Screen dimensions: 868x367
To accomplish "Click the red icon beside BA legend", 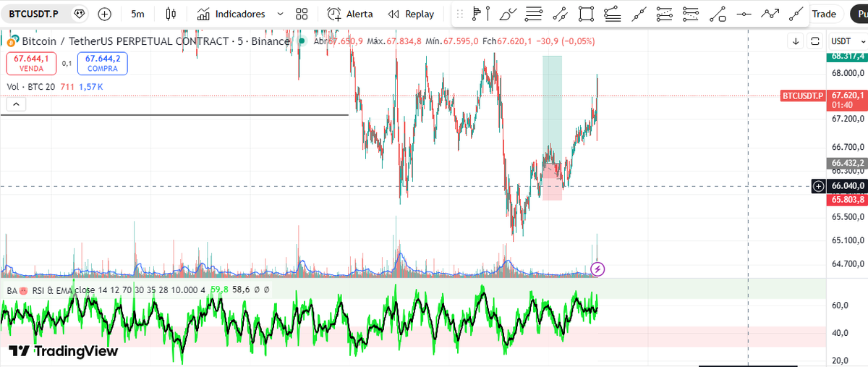I will tap(25, 290).
